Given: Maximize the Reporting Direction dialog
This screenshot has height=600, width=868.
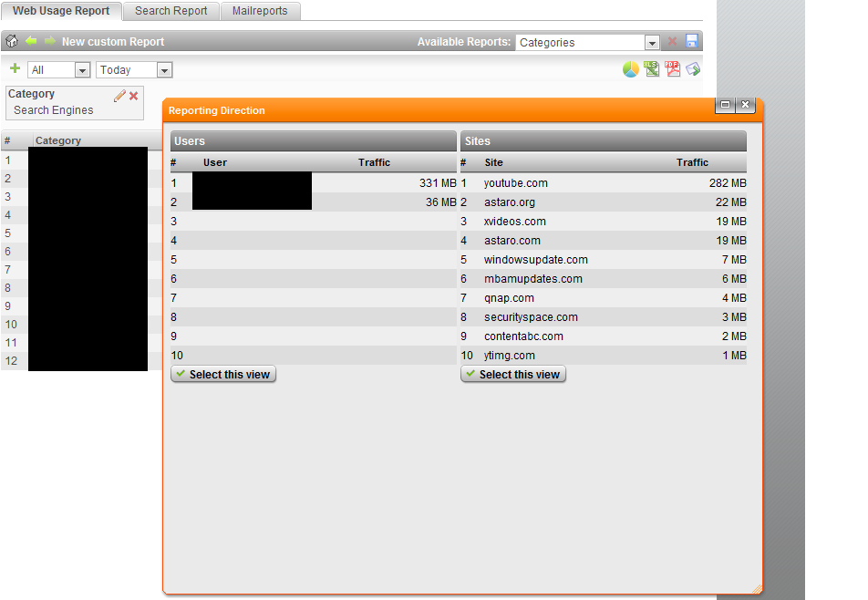Looking at the screenshot, I should [726, 105].
